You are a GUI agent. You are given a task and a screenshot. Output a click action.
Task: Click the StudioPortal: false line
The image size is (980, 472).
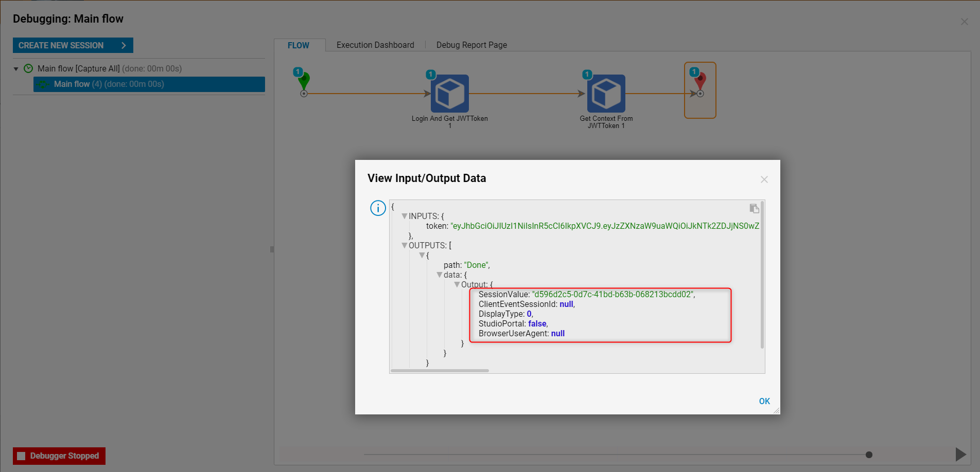coord(513,324)
